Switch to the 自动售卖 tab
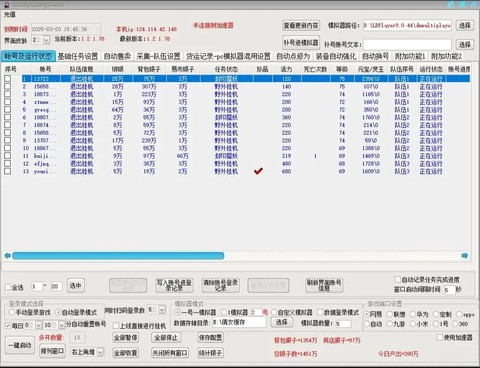The width and height of the screenshot is (480, 368). click(x=117, y=56)
